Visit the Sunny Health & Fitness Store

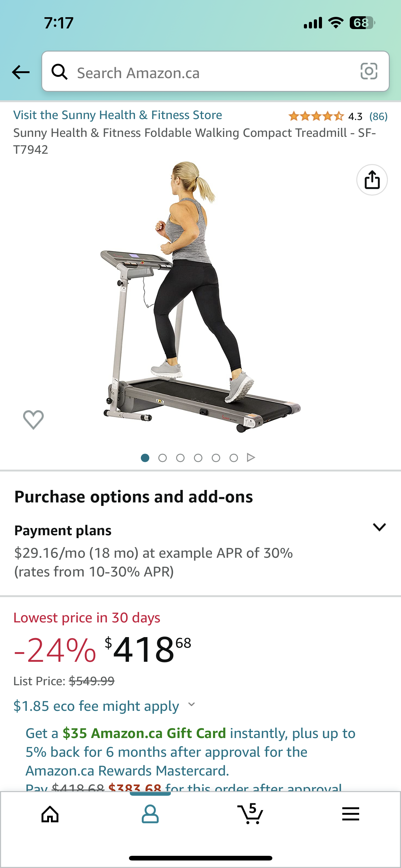point(117,115)
